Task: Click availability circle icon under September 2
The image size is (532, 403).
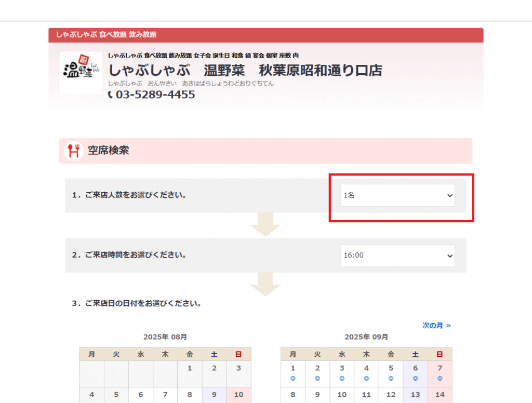Action: point(317,378)
